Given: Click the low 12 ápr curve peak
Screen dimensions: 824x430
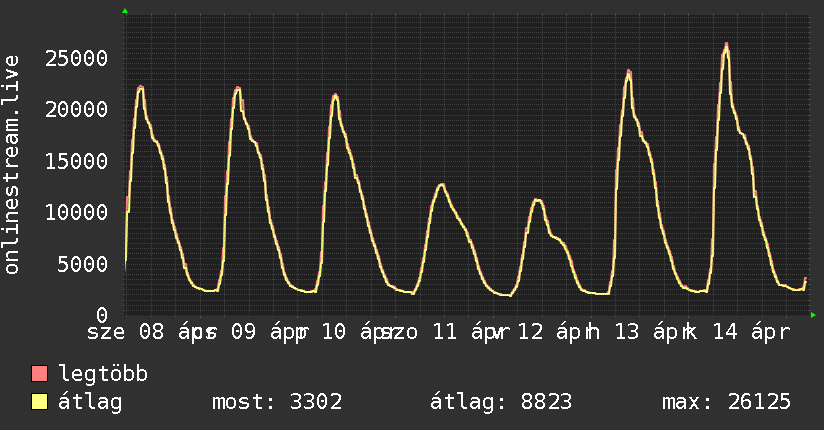Looking at the screenshot, I should click(x=537, y=200).
